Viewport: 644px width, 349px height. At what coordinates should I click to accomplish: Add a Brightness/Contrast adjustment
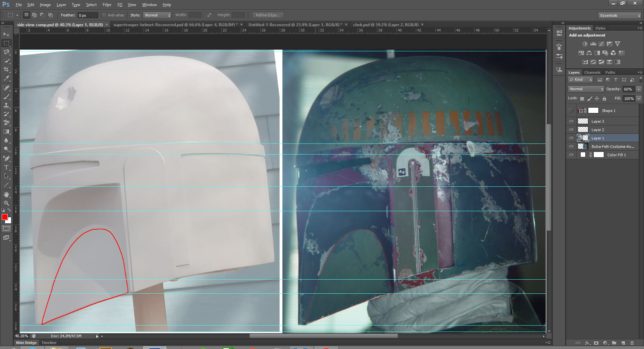tap(585, 44)
